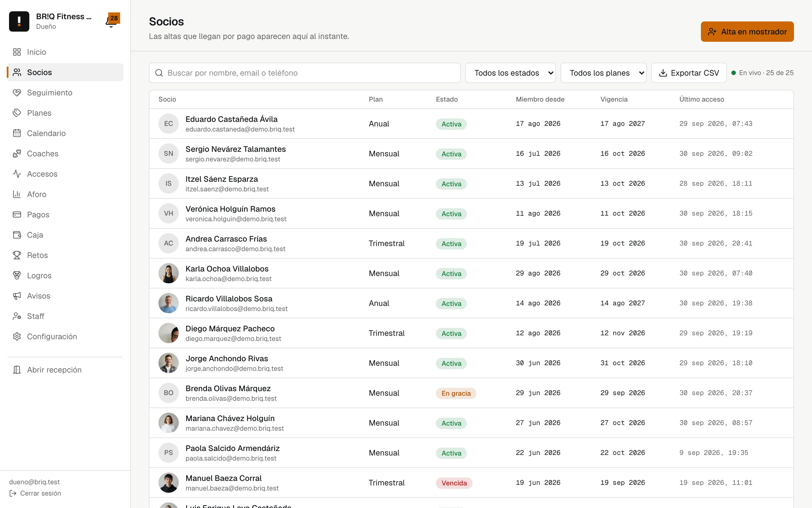This screenshot has width=812, height=508.
Task: Click Alta en mostrador button
Action: pyautogui.click(x=747, y=32)
